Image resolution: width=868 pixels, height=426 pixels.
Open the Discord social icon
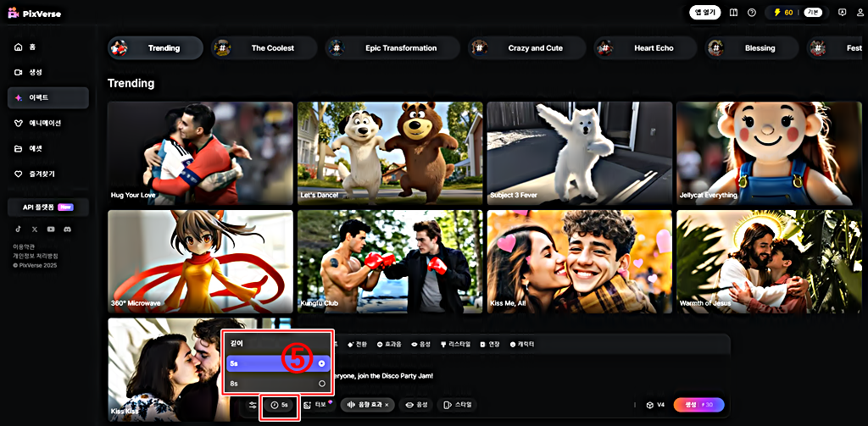[68, 229]
